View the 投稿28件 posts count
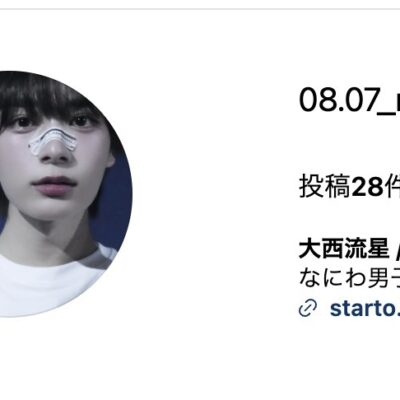This screenshot has width=400, height=400. pyautogui.click(x=349, y=186)
